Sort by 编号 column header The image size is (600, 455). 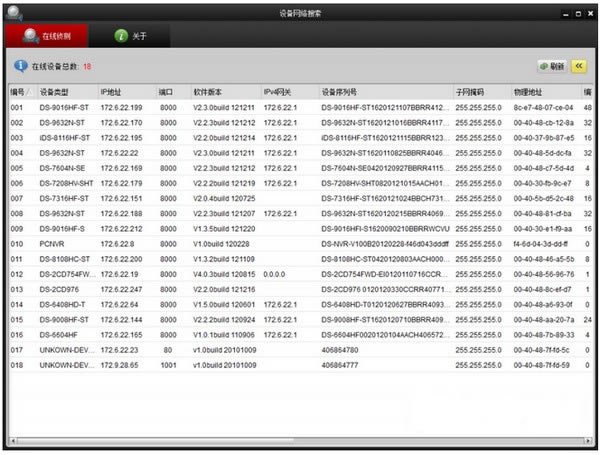click(22, 92)
